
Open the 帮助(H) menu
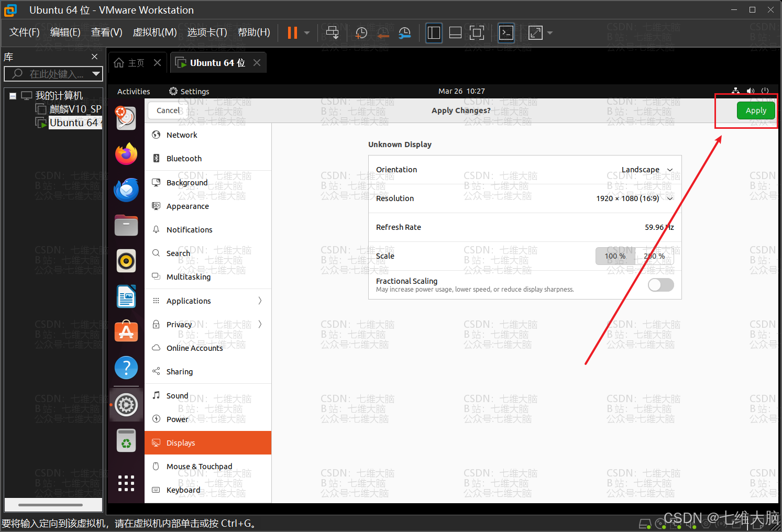pyautogui.click(x=254, y=32)
